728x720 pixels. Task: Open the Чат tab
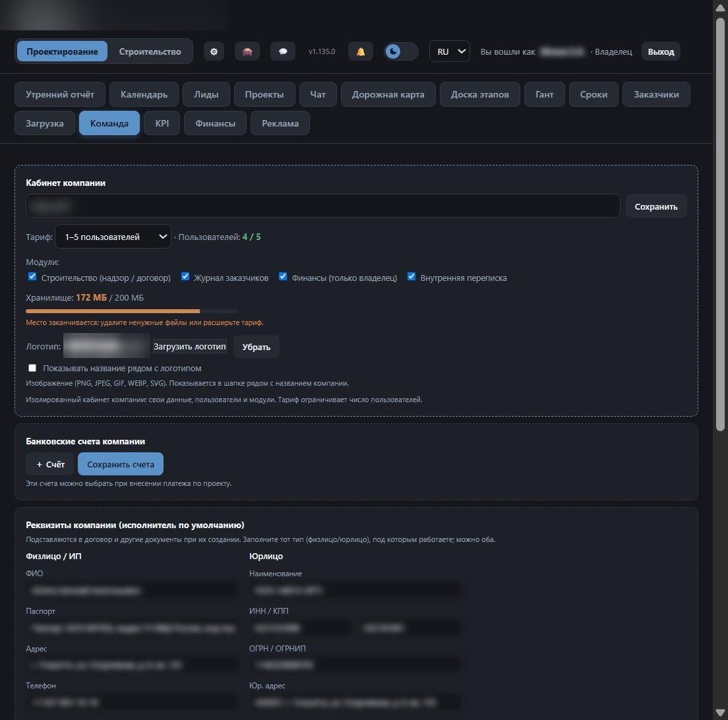318,94
